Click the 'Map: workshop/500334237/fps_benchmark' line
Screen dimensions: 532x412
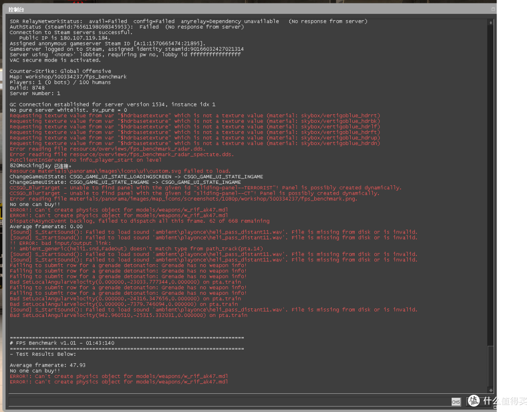68,77
